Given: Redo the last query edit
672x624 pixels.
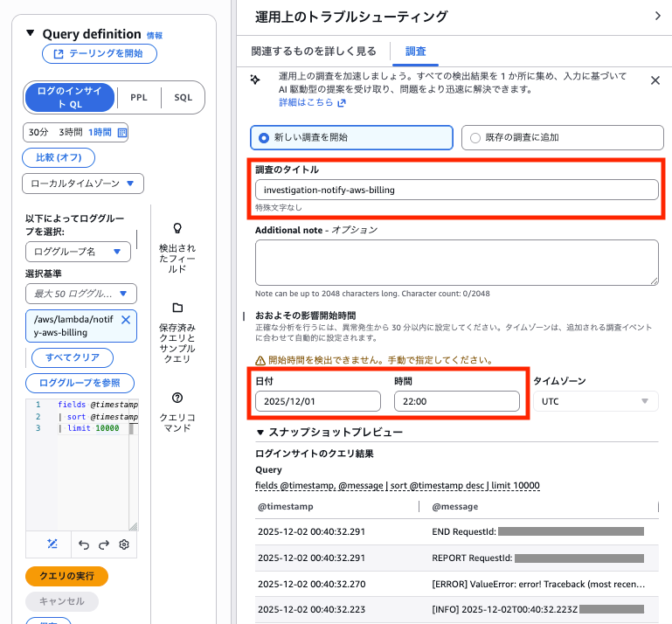Looking at the screenshot, I should [104, 544].
